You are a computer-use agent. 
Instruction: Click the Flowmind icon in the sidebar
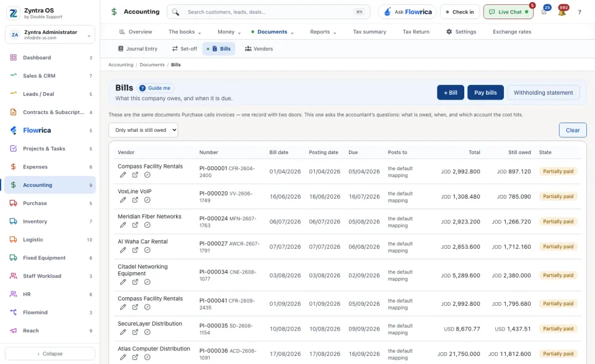(x=13, y=313)
